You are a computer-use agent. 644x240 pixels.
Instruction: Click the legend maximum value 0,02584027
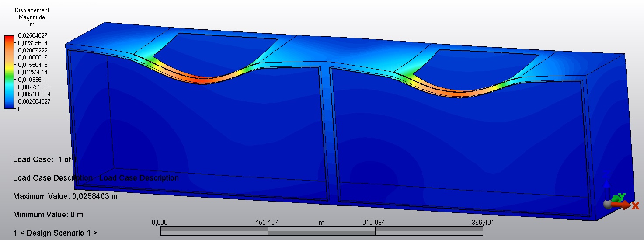33,35
